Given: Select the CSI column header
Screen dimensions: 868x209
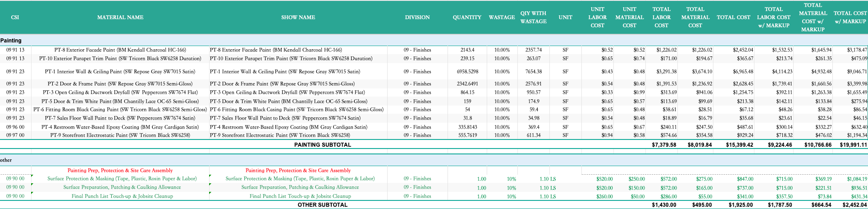Looking at the screenshot, I should point(15,17).
